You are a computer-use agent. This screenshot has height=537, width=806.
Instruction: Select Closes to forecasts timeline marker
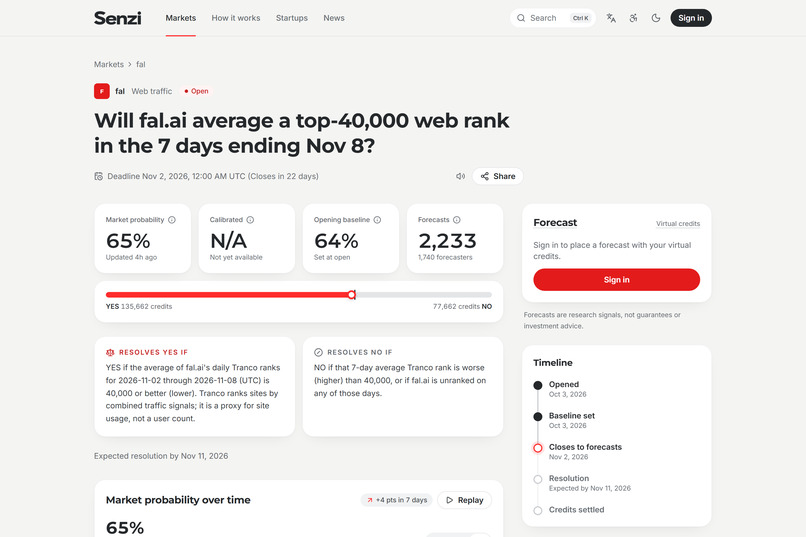[x=538, y=448]
